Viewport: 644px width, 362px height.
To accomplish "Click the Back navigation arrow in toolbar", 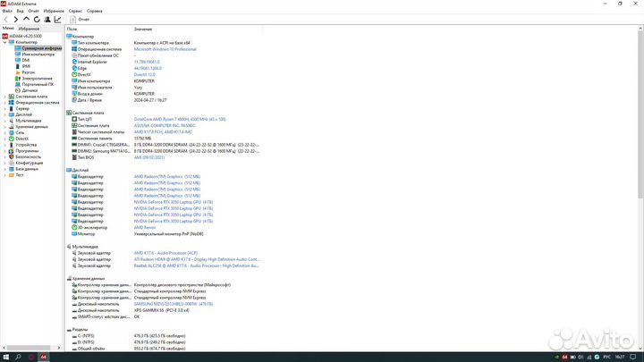I will click(x=5, y=18).
